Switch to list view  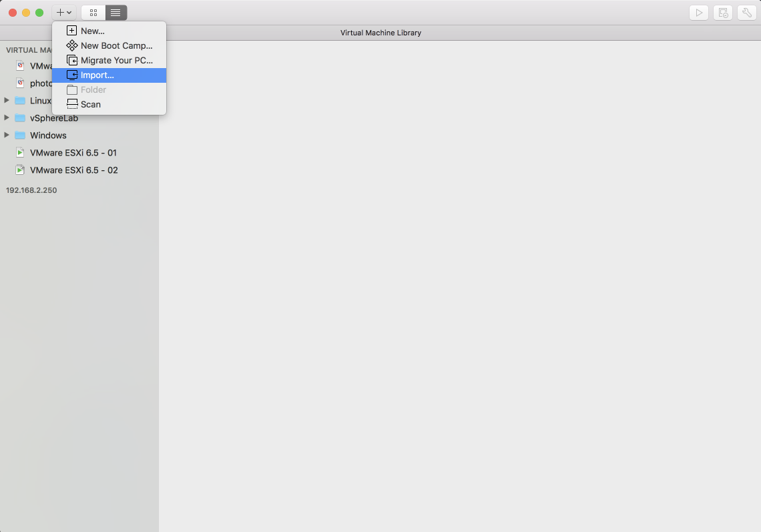(115, 13)
